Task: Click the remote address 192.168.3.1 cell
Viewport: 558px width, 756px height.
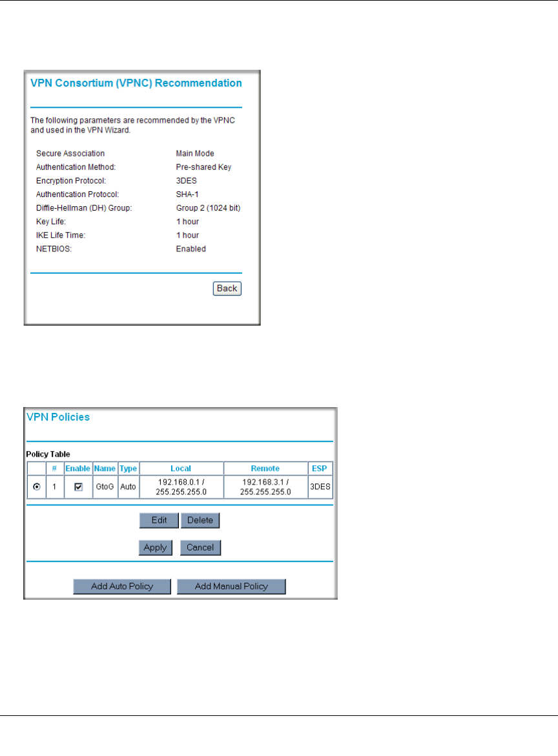Action: (265, 487)
